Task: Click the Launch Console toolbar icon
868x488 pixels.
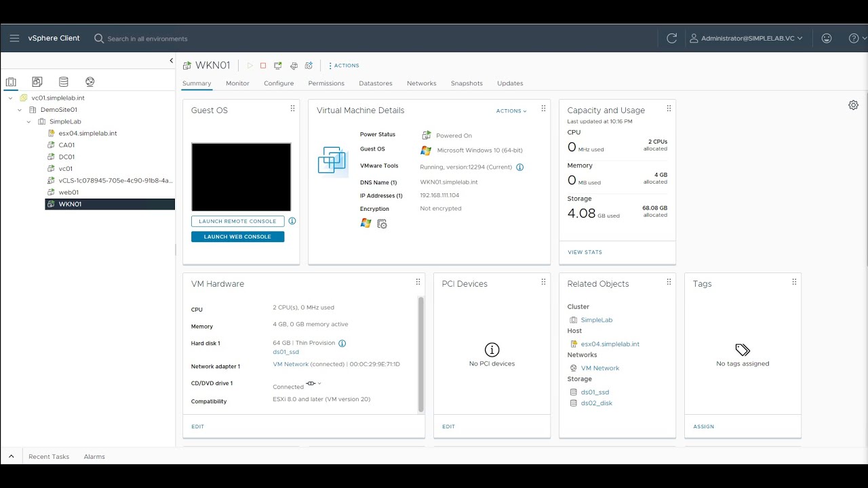Action: (x=278, y=66)
